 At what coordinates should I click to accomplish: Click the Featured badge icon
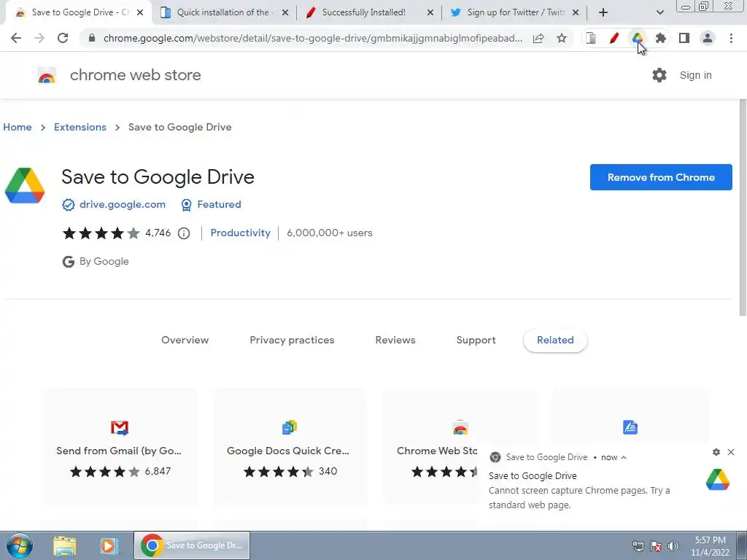click(x=186, y=205)
